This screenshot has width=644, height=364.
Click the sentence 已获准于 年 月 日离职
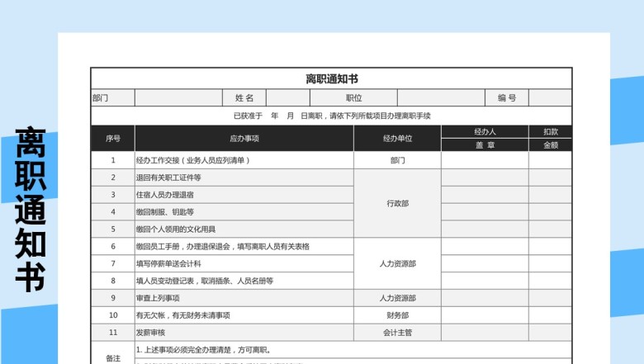[278, 116]
